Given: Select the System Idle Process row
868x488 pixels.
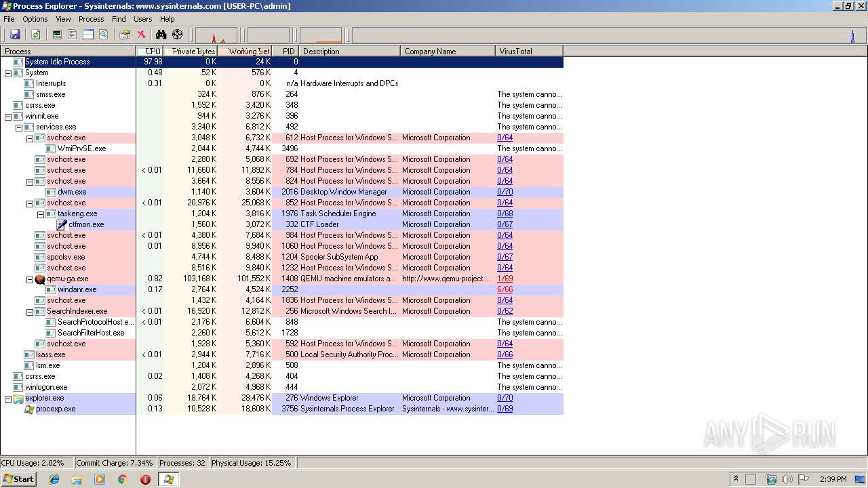Looking at the screenshot, I should (282, 62).
